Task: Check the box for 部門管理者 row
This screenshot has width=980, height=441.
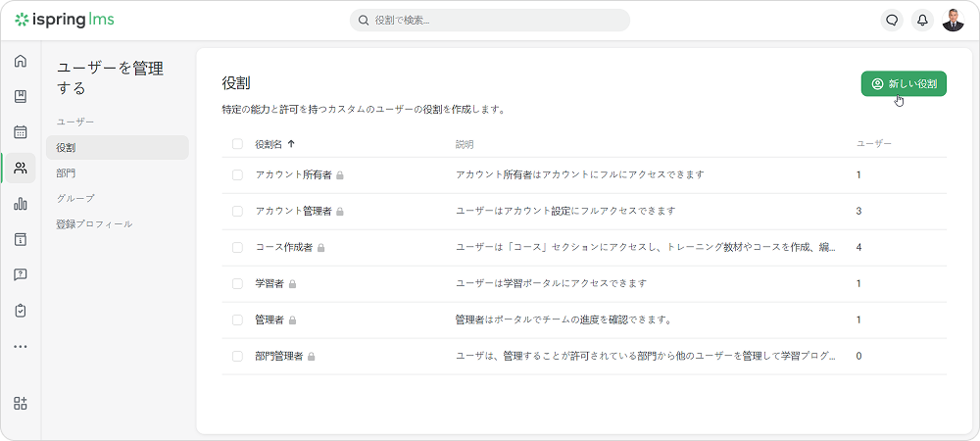Action: 237,356
